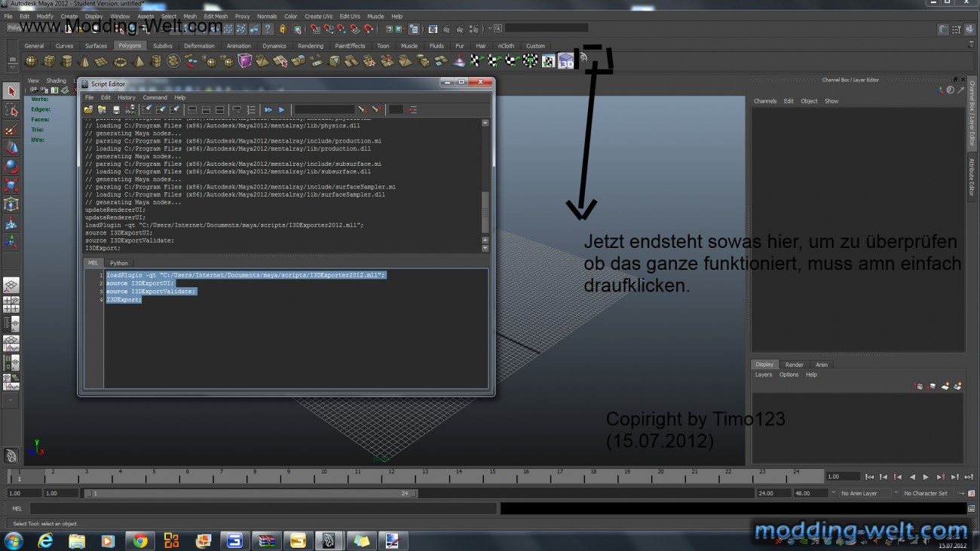Click Clear History icon in Script Editor
Screen dimensions: 980x551
tap(147, 110)
